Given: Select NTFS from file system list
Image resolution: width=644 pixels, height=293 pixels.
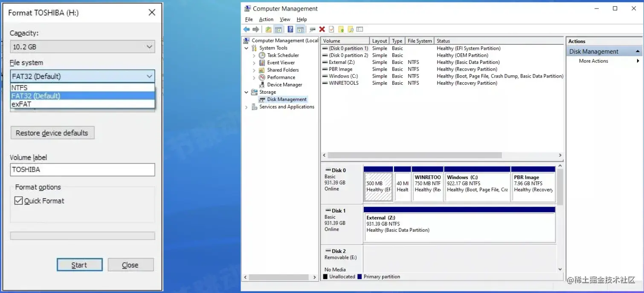Looking at the screenshot, I should click(82, 88).
